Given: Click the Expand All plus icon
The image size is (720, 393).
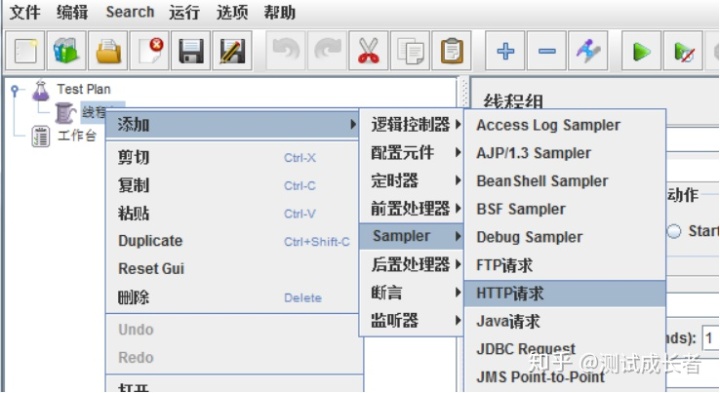Looking at the screenshot, I should [x=505, y=51].
